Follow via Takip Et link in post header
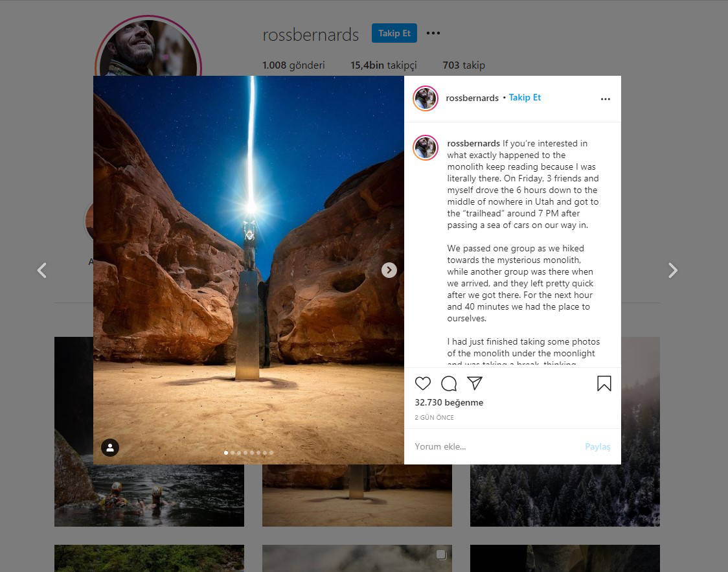 (x=525, y=98)
